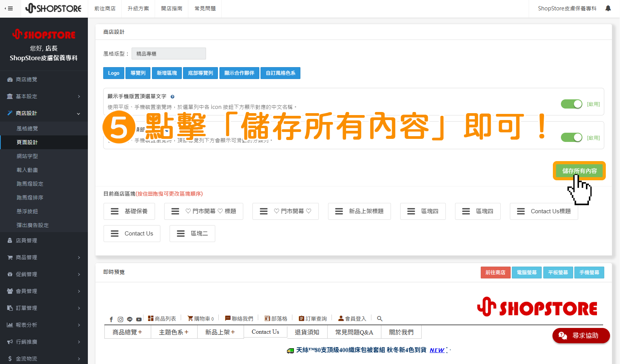The width and height of the screenshot is (620, 364).
Task: Click the 底部導覽列 button
Action: (201, 73)
